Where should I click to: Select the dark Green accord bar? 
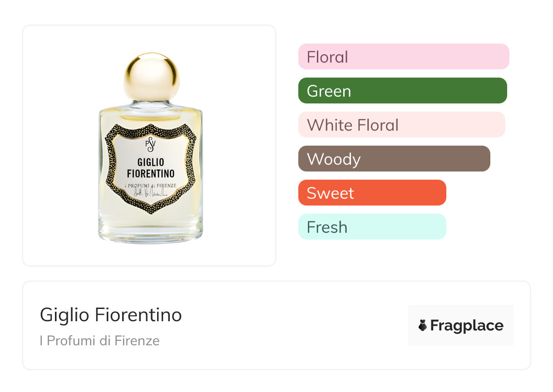pyautogui.click(x=402, y=91)
